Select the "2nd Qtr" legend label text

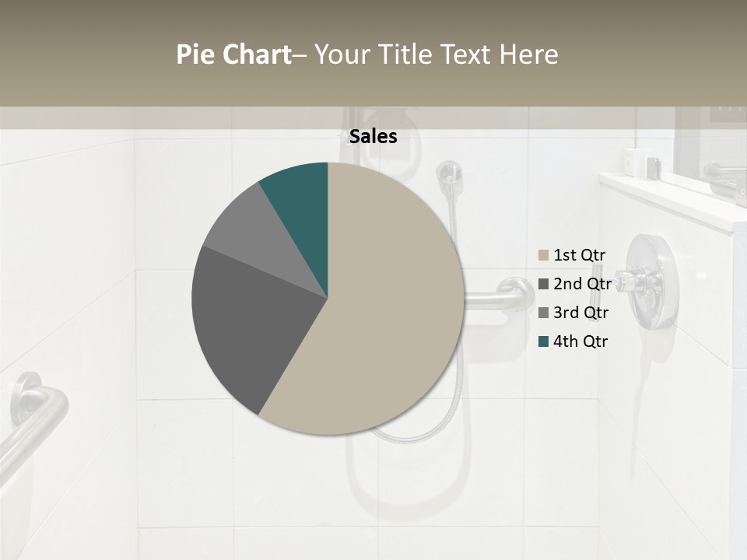click(x=581, y=284)
